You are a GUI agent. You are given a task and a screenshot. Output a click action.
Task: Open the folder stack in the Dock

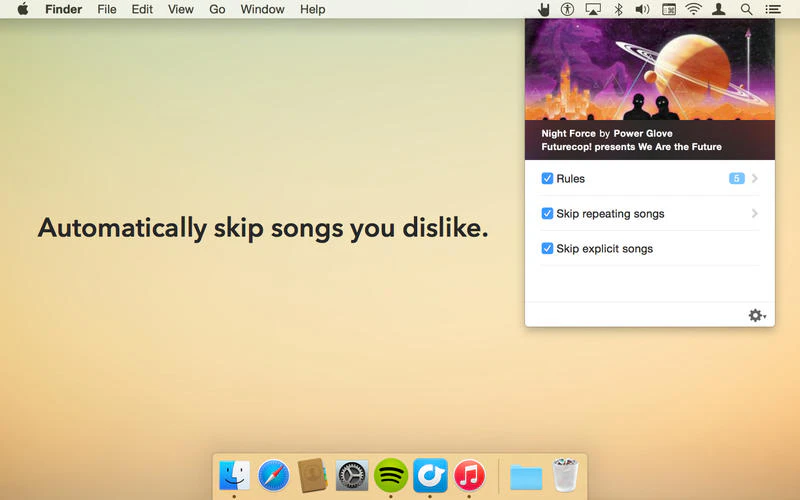click(526, 477)
